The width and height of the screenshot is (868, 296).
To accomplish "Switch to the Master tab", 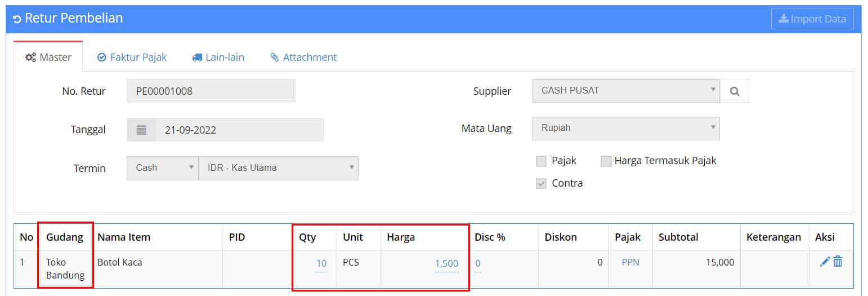I will pos(48,57).
